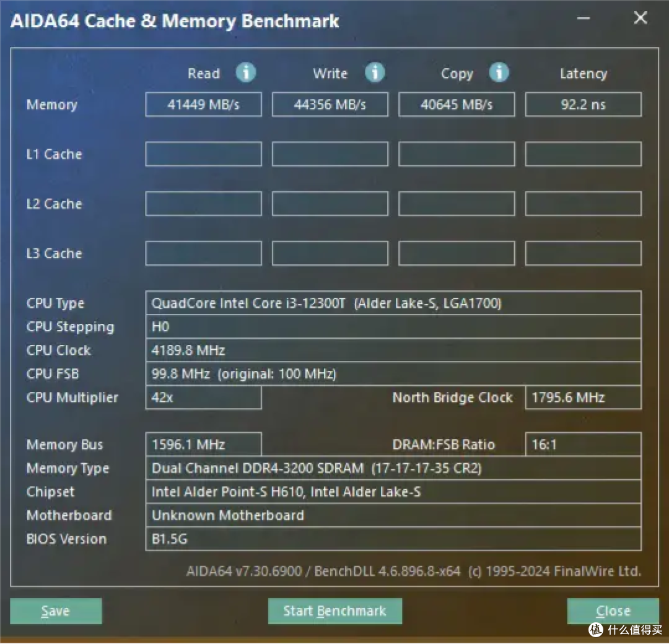Click the empty L3 Cache Copy field
Viewport: 669px width, 644px height.
[457, 253]
